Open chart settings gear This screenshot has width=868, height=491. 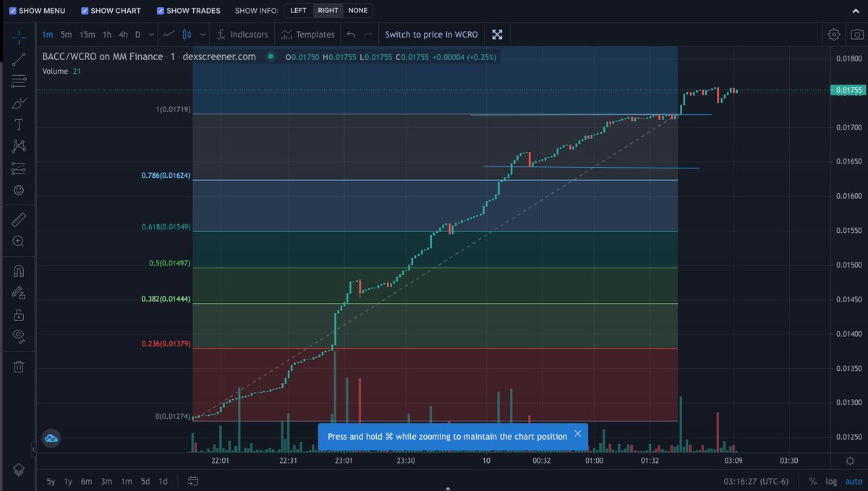pyautogui.click(x=834, y=34)
